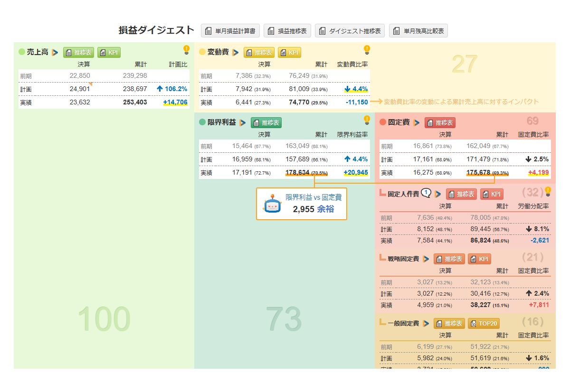Click the KPI icon for 固定人件費
The width and height of the screenshot is (570, 392).
pyautogui.click(x=490, y=194)
